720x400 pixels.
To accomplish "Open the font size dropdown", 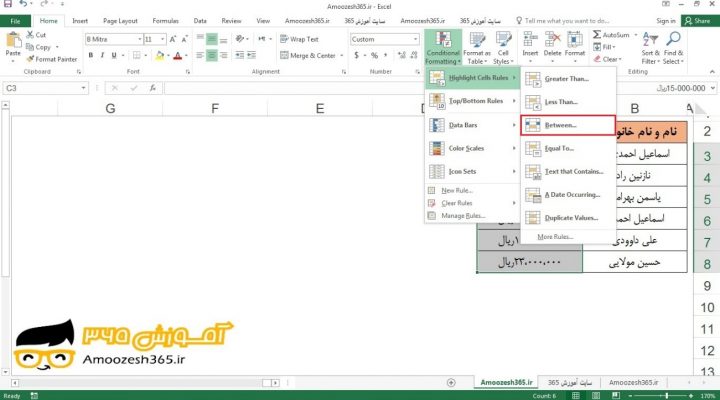I will 163,39.
